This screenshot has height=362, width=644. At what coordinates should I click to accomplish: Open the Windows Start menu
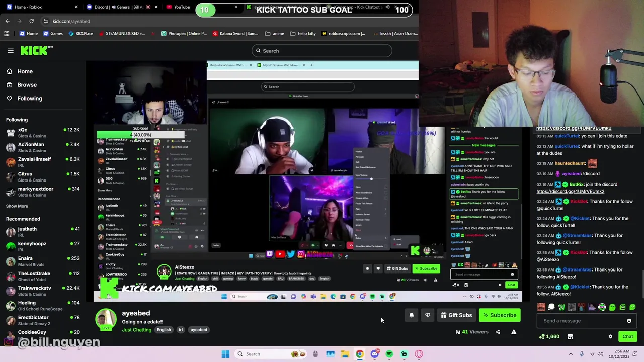225,354
